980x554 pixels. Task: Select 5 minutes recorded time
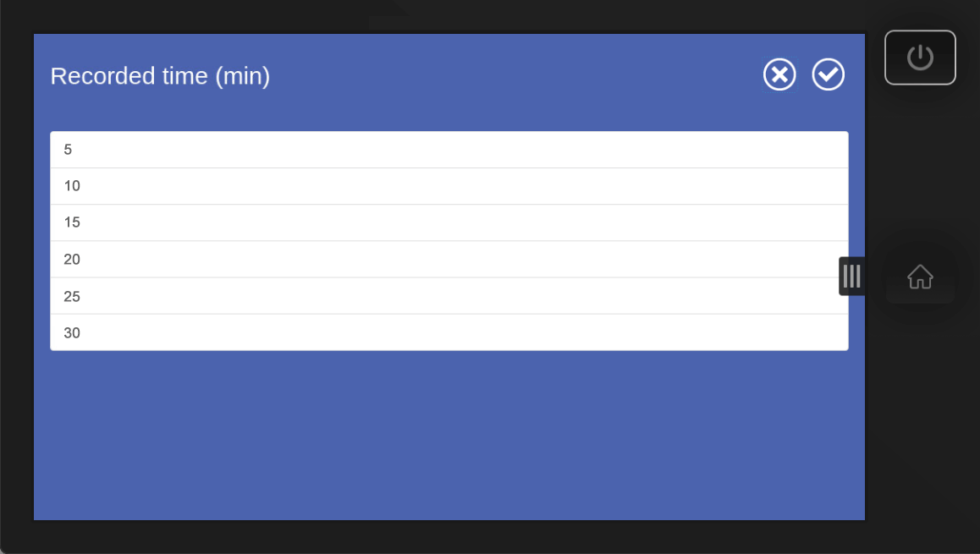coord(449,150)
